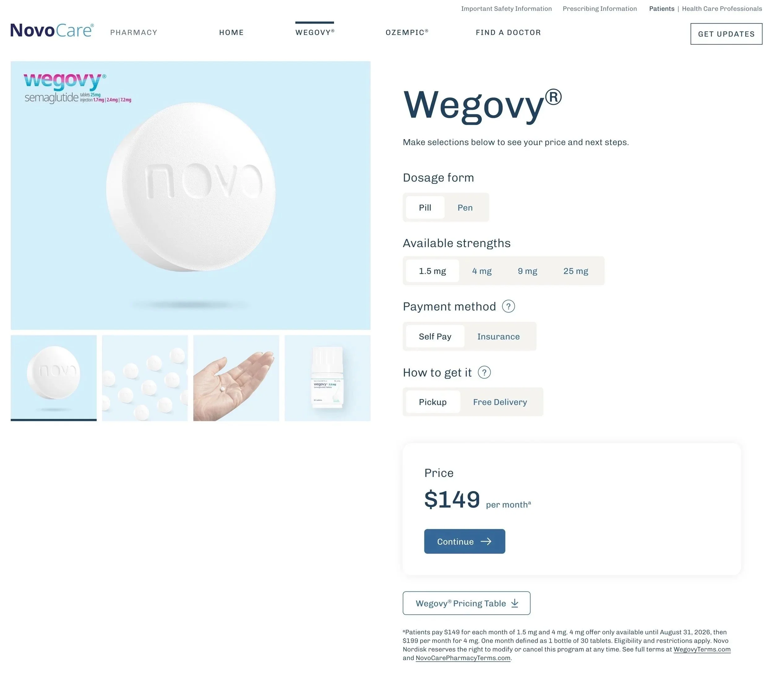View the scattered pills thumbnail
Viewport: 764px width, 700px height.
[x=145, y=378]
